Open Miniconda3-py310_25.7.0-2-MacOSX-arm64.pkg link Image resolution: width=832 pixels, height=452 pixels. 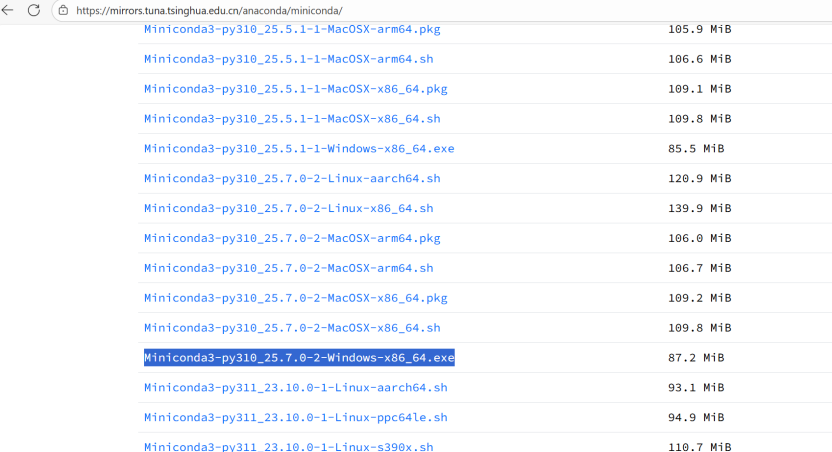(292, 238)
